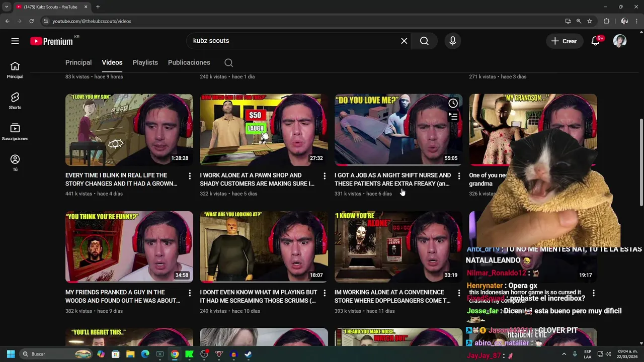View site information icon in address bar
This screenshot has width=644, height=362.
[x=46, y=21]
